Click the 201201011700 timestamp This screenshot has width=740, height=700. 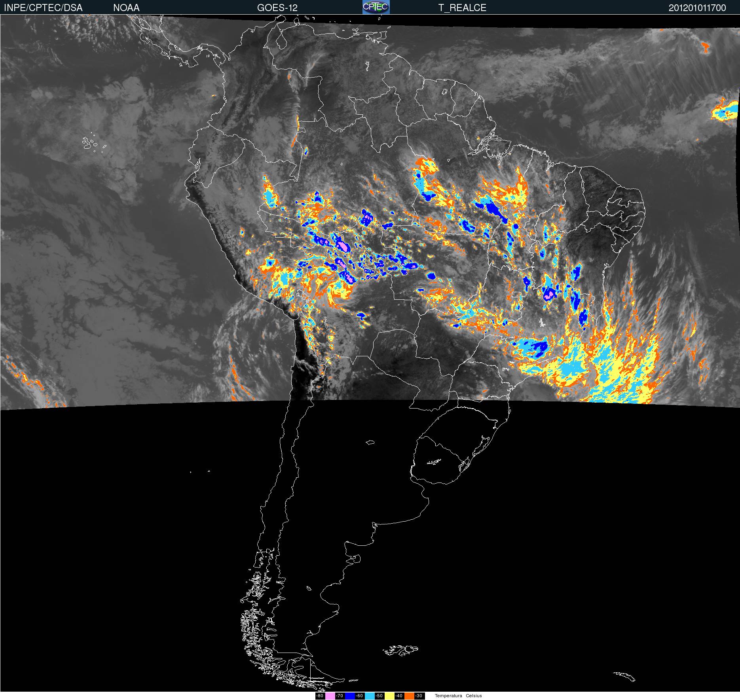click(697, 8)
